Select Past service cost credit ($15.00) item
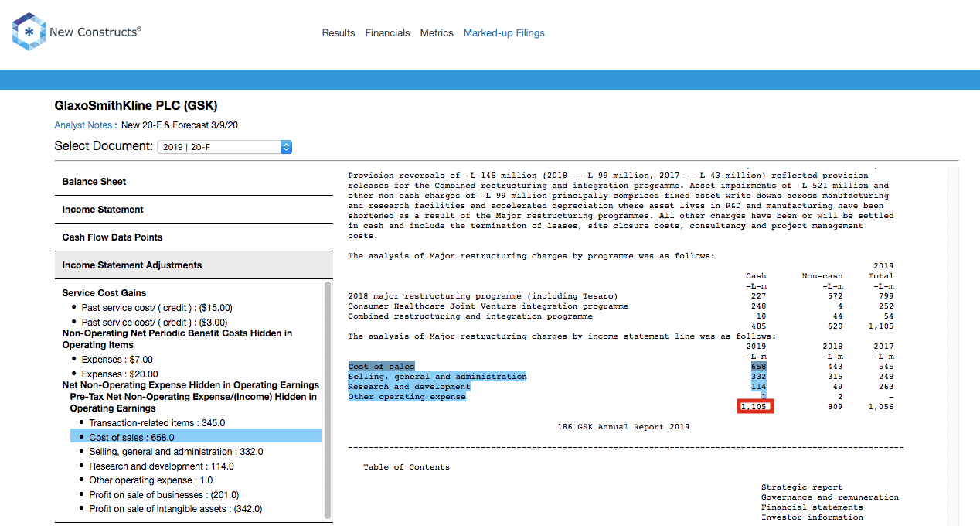Viewport: 980px width, 526px height. pos(157,308)
